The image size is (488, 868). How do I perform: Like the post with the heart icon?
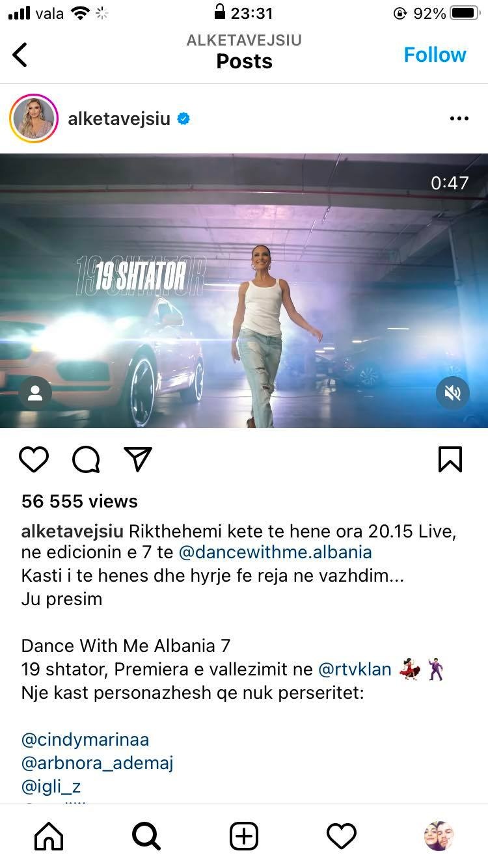click(34, 459)
